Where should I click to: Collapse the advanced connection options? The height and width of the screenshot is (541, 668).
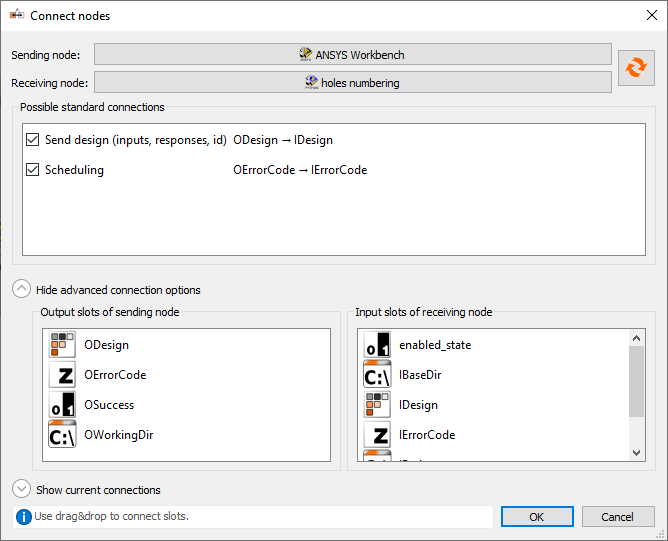point(22,290)
